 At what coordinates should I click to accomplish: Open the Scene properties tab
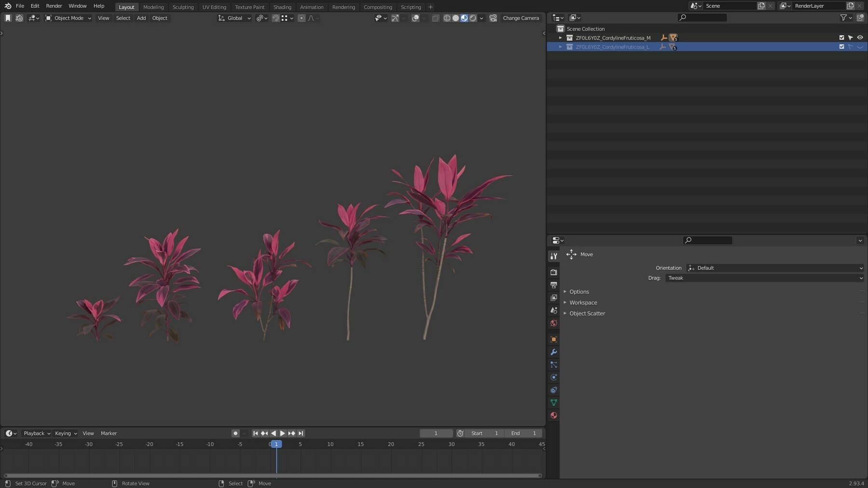point(554,310)
